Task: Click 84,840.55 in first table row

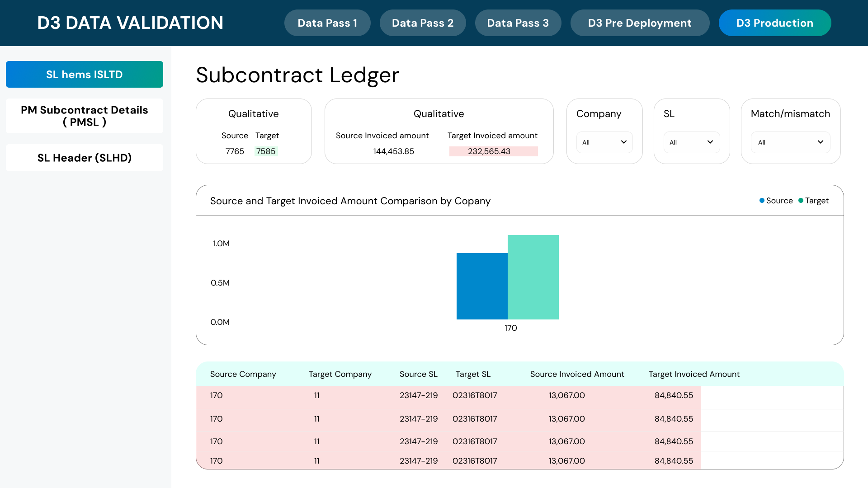Action: click(x=674, y=395)
